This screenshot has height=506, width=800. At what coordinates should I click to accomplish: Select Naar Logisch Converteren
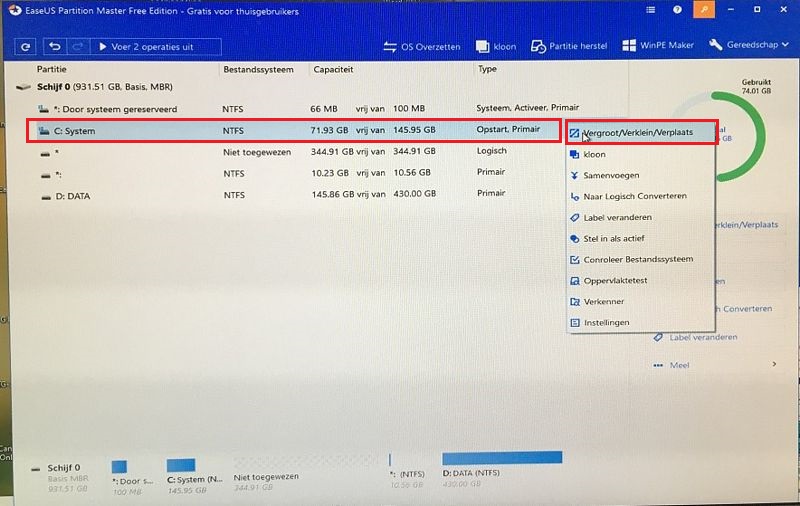coord(642,196)
